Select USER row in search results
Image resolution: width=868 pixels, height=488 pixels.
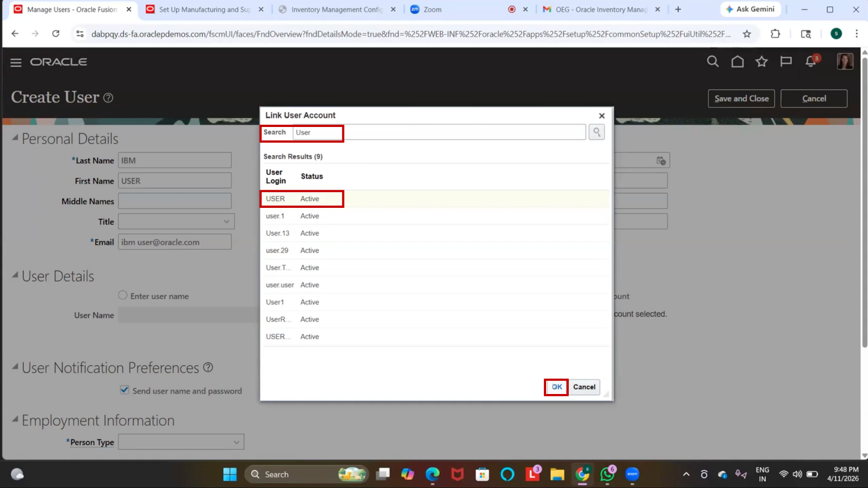436,199
